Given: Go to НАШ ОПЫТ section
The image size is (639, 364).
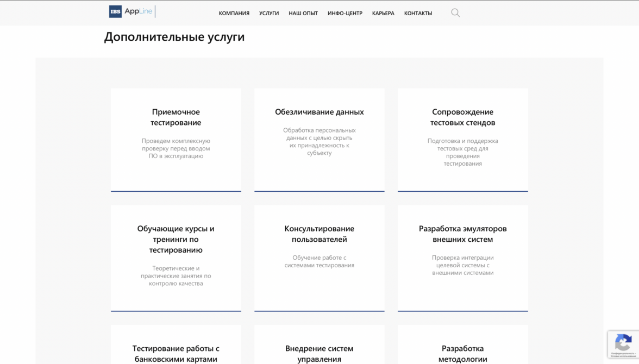Looking at the screenshot, I should pyautogui.click(x=303, y=14).
